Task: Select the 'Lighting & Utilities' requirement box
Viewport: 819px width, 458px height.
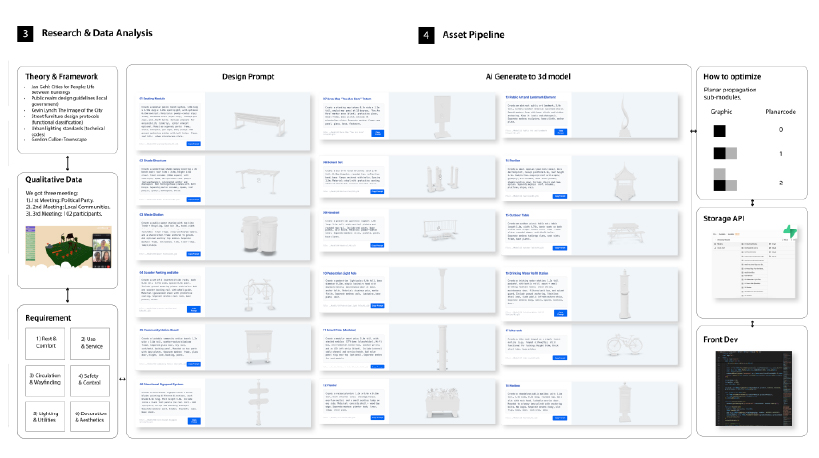Action: [45, 416]
